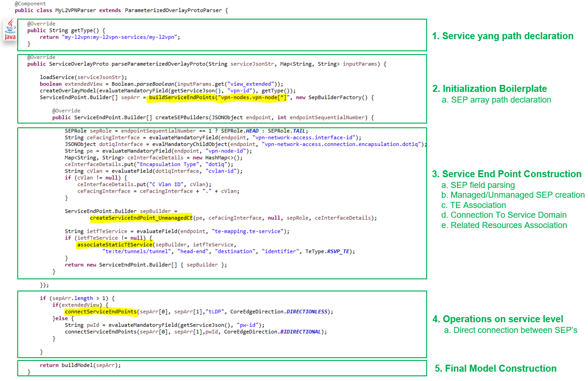Select the @Override annotation above getType
Screen dimensions: 588x381
(42, 23)
